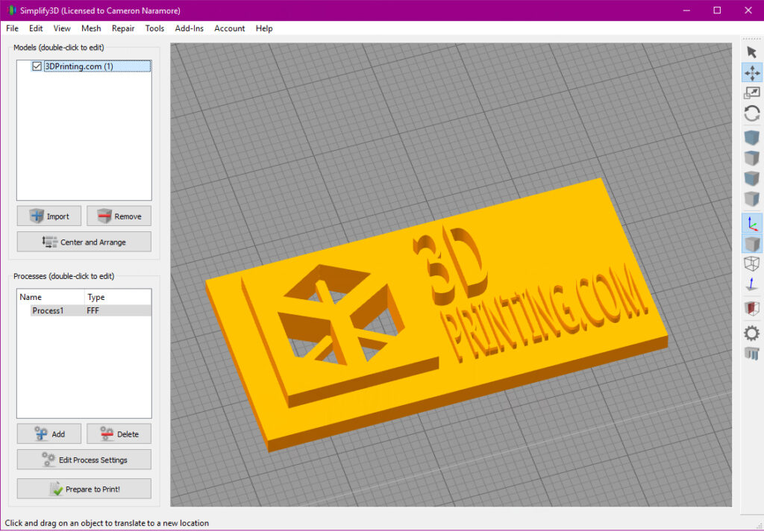Open the Account menu

point(230,28)
